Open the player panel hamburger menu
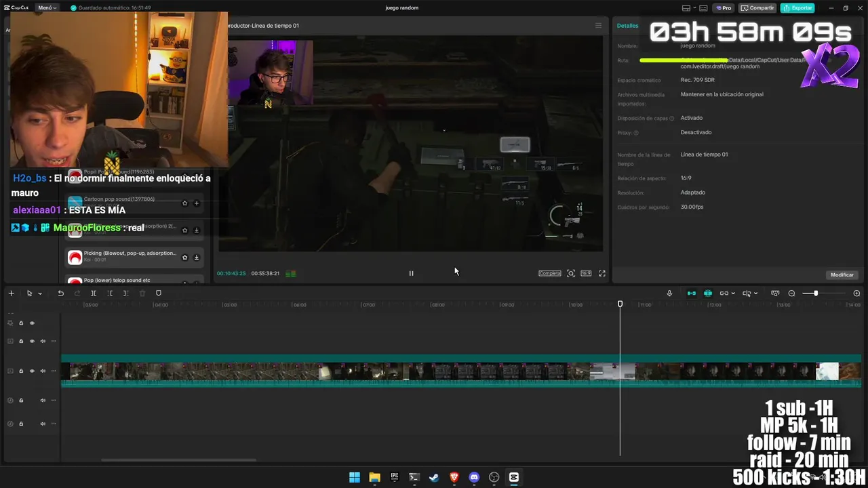Image resolution: width=868 pixels, height=488 pixels. click(598, 25)
